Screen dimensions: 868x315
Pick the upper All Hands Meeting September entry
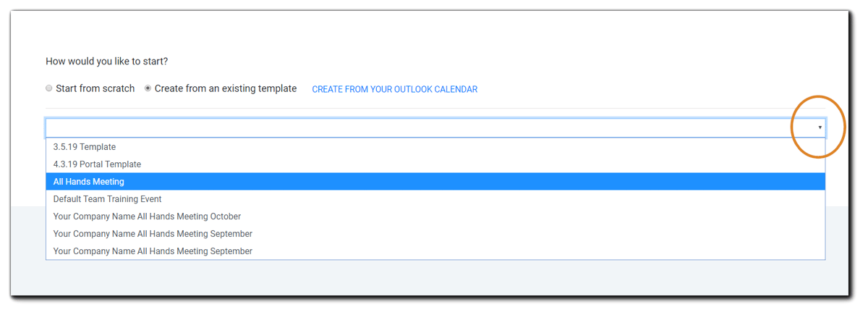click(153, 234)
